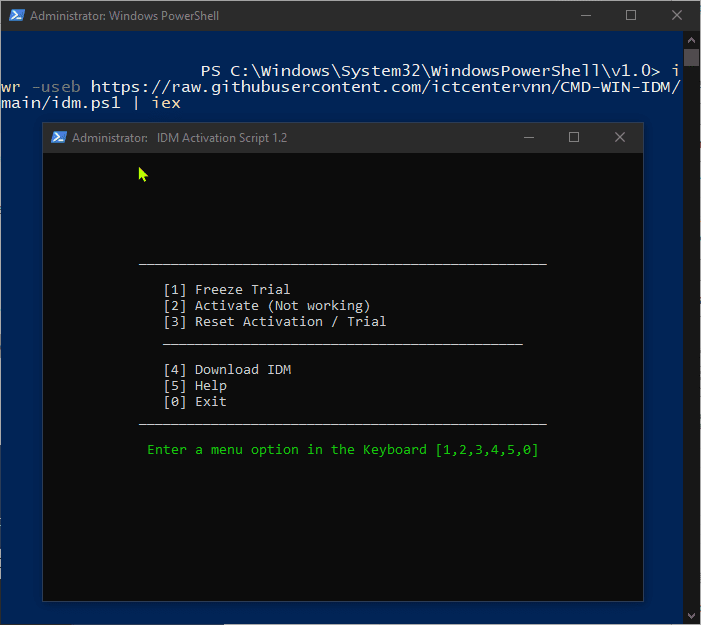Click the IDM Activation Script 1.2 title

coord(222,138)
